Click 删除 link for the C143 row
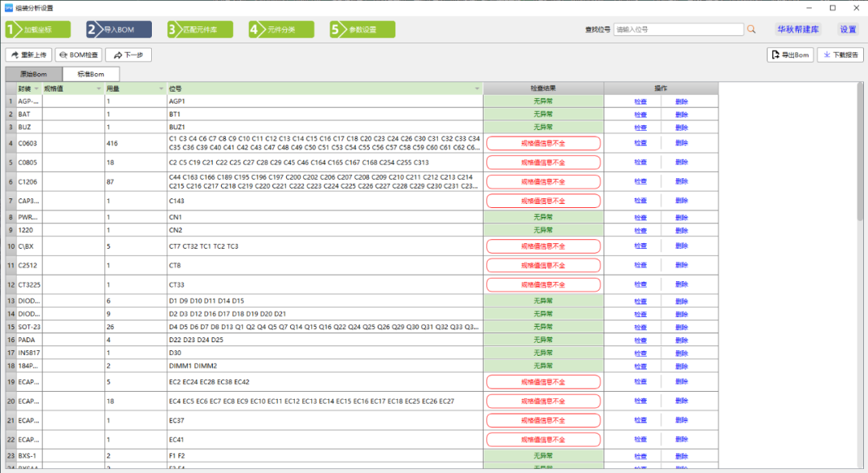The width and height of the screenshot is (868, 473). tap(682, 200)
